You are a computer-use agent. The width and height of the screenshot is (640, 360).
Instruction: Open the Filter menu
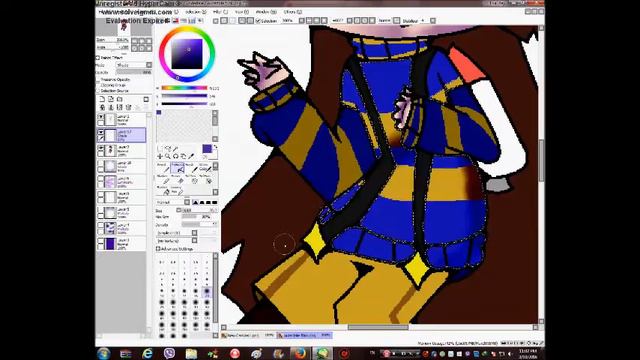220,12
